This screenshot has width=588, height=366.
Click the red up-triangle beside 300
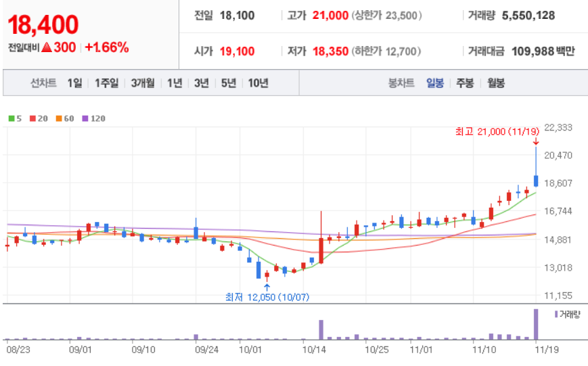pyautogui.click(x=47, y=47)
